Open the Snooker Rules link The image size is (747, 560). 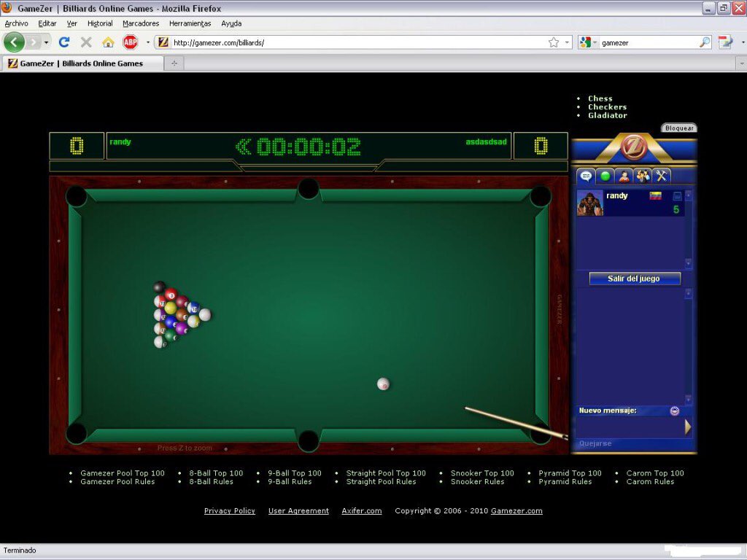[x=478, y=481]
